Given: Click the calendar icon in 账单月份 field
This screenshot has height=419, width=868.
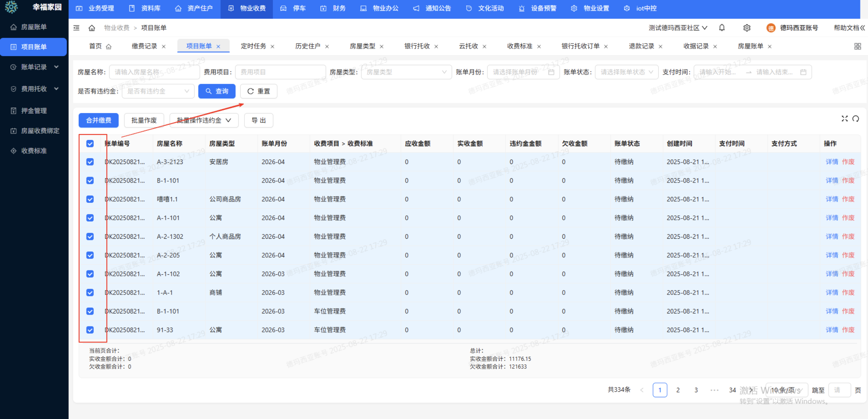Looking at the screenshot, I should [551, 72].
